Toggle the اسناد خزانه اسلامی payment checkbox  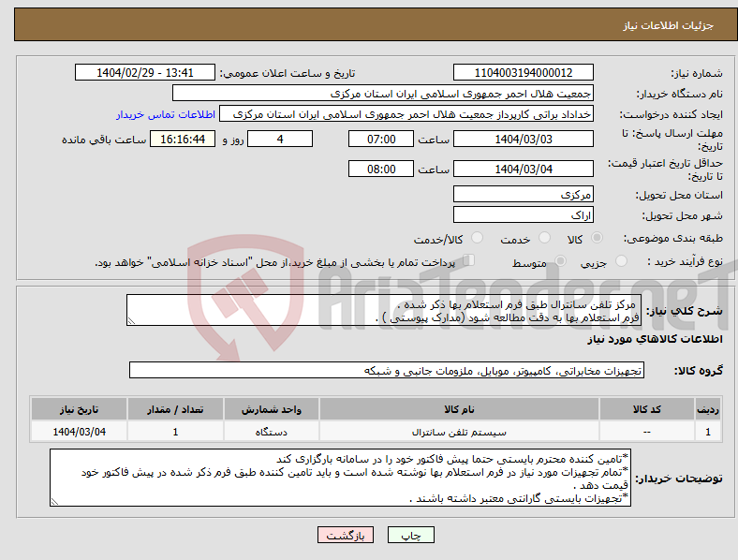(468, 260)
